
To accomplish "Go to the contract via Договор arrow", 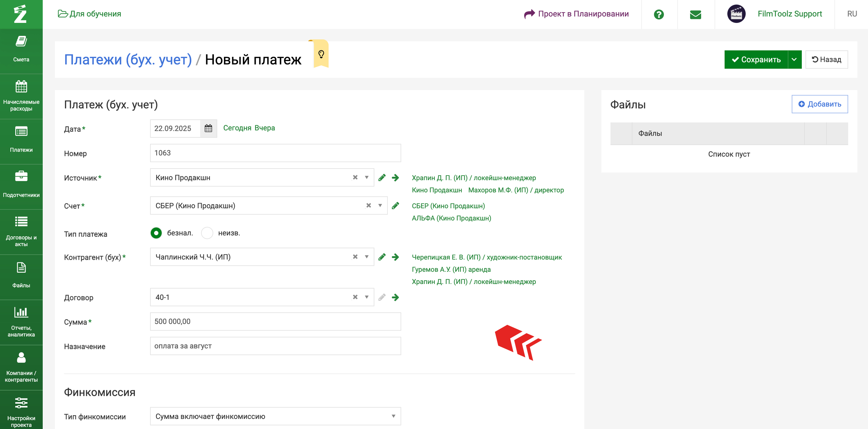I will click(x=395, y=297).
